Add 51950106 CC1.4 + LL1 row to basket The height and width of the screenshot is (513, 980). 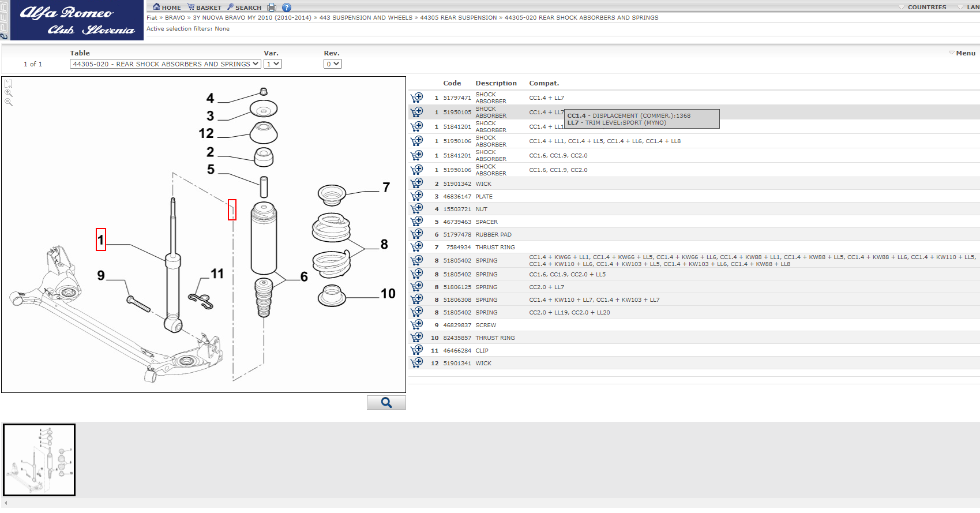click(417, 141)
